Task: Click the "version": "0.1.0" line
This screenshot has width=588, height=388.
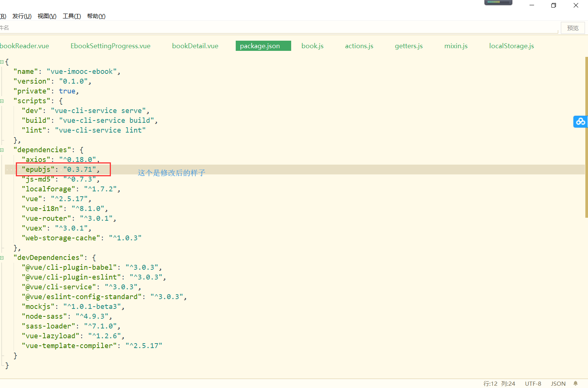Action: point(52,81)
